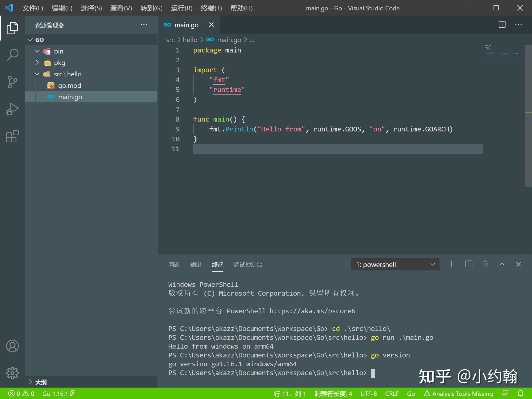Click hello in the breadcrumb
This screenshot has height=399, width=532.
[x=190, y=40]
